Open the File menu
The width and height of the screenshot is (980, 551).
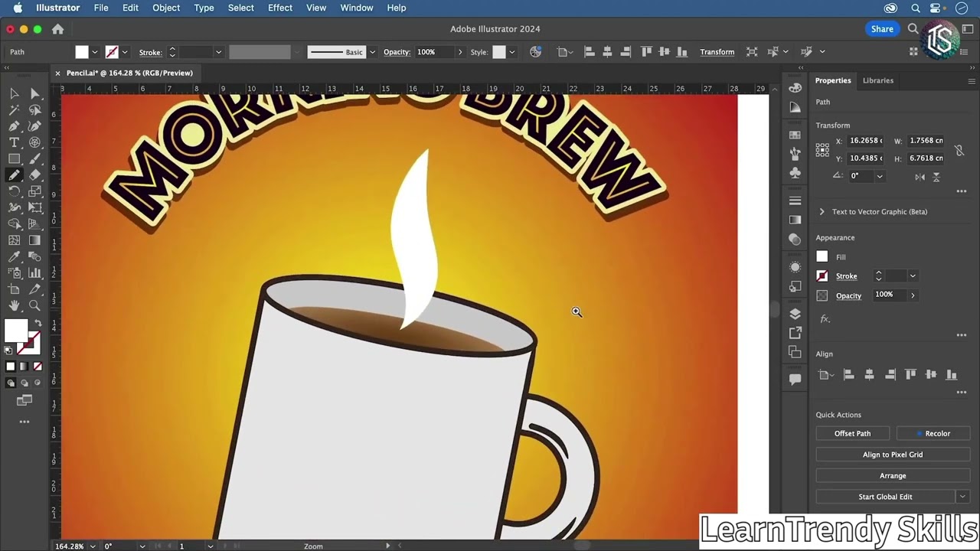(101, 8)
